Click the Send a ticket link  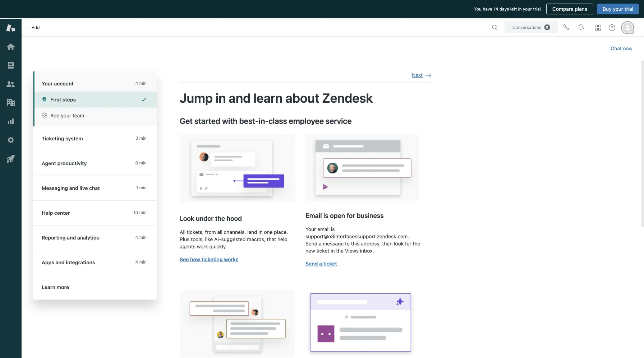click(321, 264)
